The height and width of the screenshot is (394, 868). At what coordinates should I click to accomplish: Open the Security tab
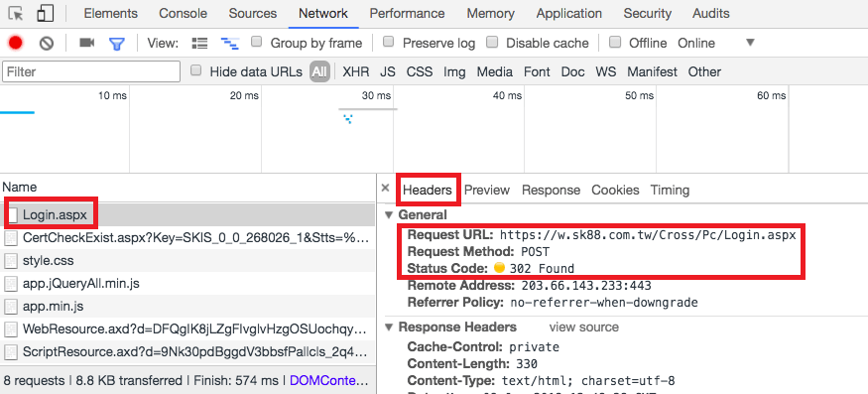tap(647, 13)
